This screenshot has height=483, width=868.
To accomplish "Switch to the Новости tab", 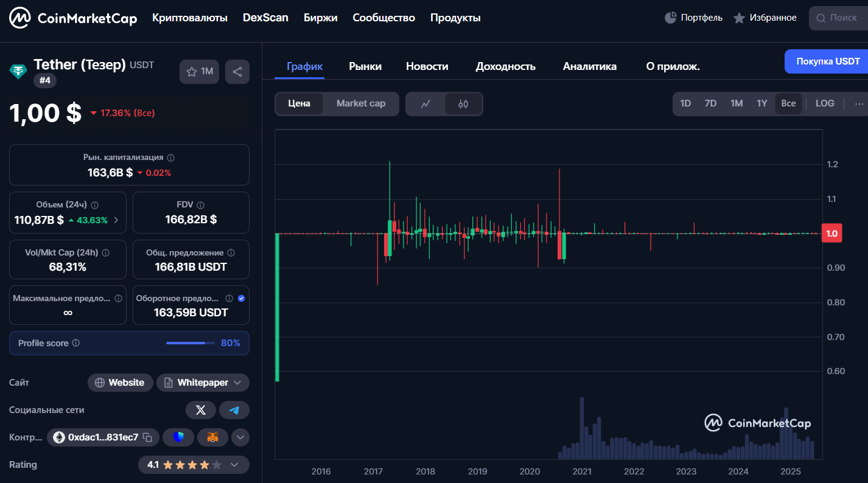I will (x=427, y=66).
